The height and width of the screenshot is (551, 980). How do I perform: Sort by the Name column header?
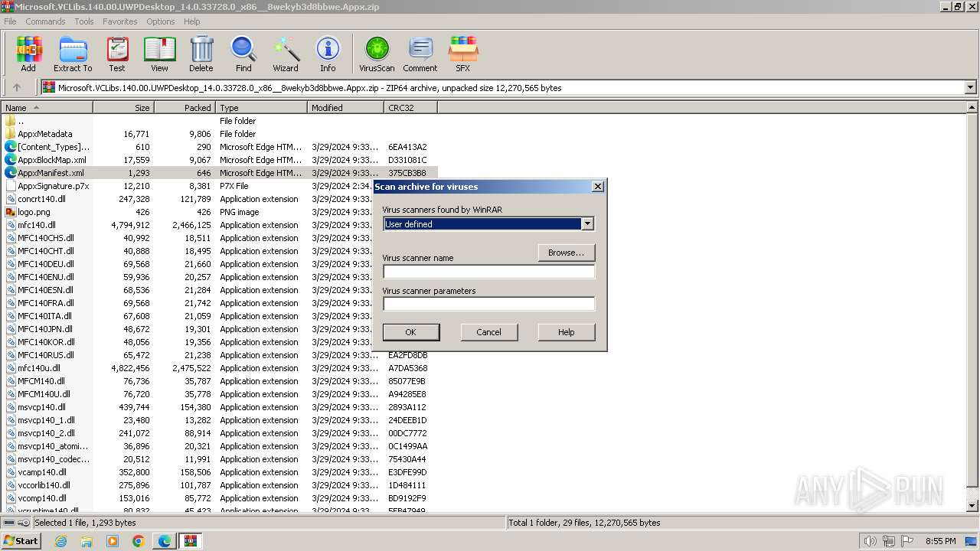47,108
